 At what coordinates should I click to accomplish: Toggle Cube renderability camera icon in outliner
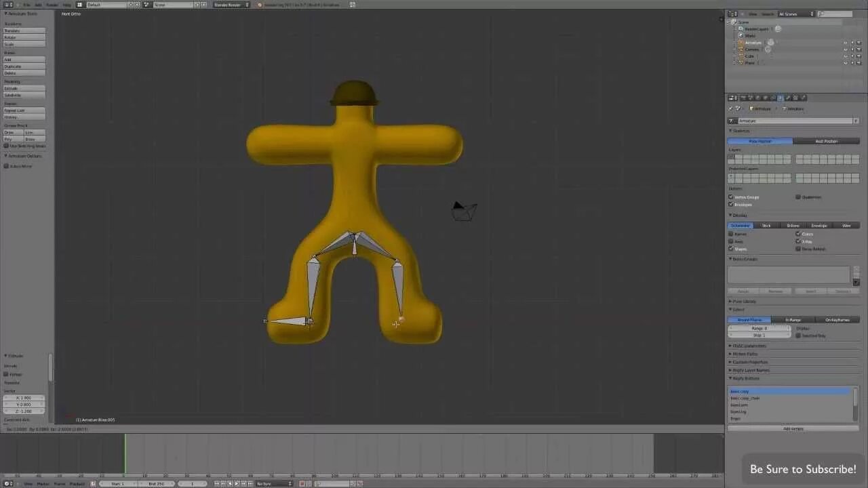point(859,56)
